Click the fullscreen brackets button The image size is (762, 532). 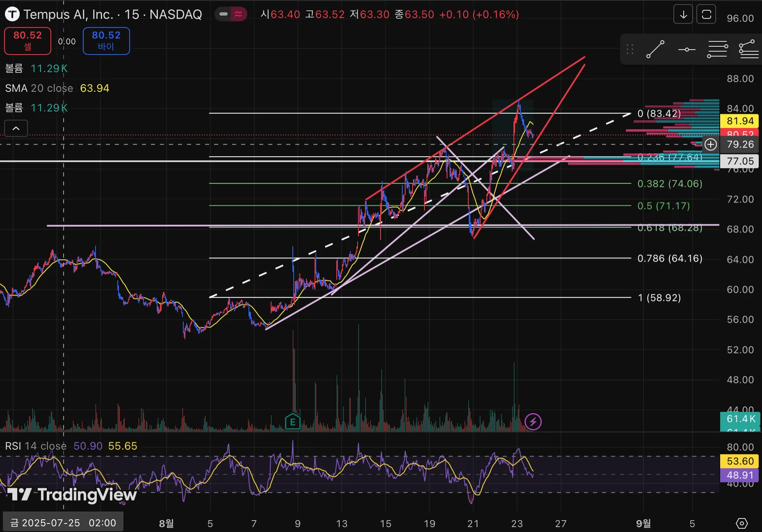pyautogui.click(x=706, y=14)
